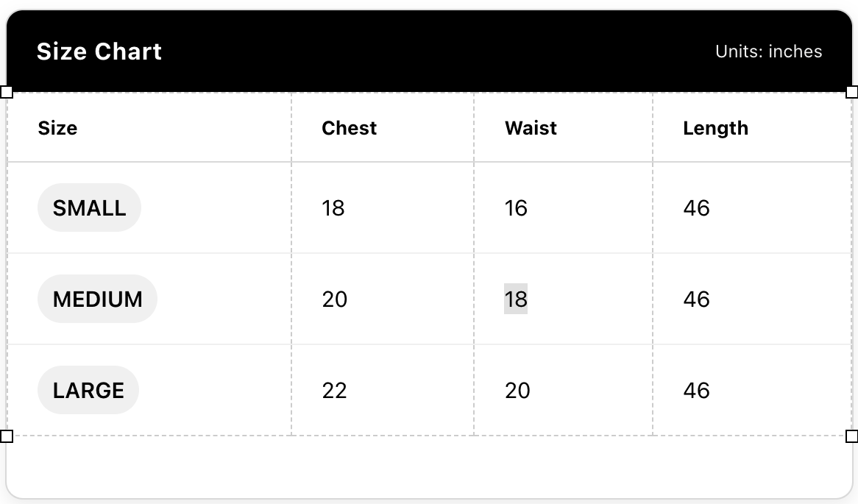Select the length value 46 in Large row
The image size is (858, 504).
tap(696, 391)
